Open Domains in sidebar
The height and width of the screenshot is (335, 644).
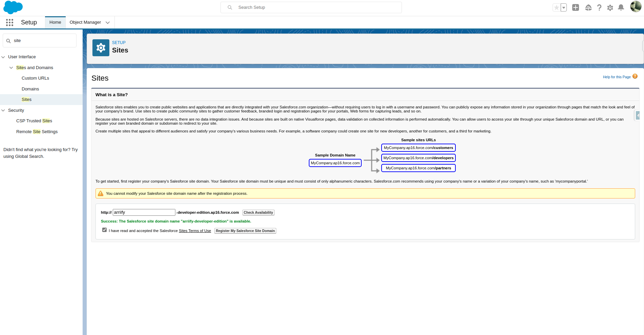coord(30,89)
